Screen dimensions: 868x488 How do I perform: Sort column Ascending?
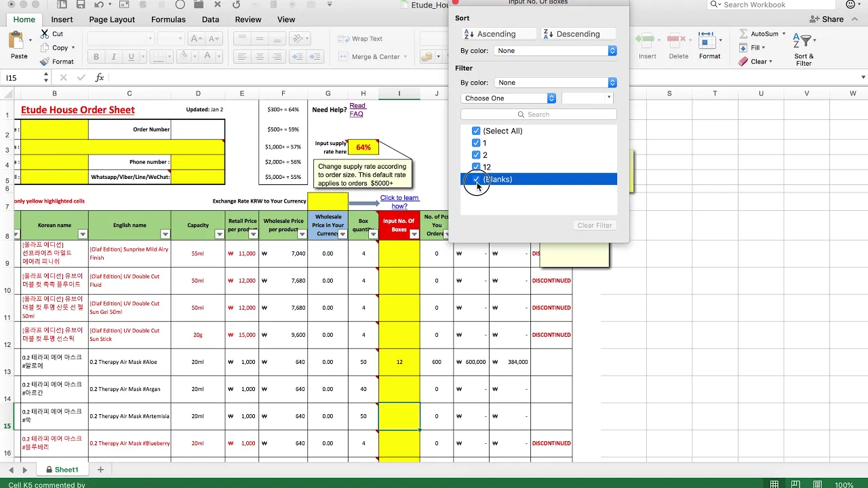498,34
